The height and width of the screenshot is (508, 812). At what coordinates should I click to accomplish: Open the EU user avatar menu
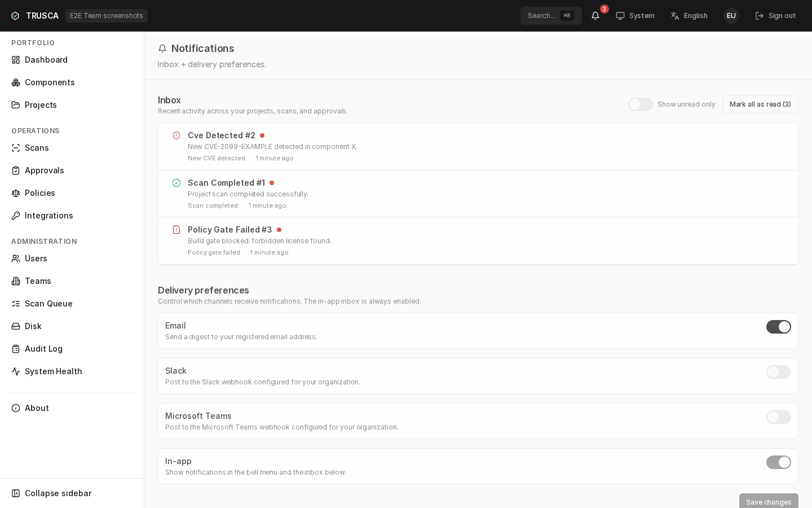point(731,16)
